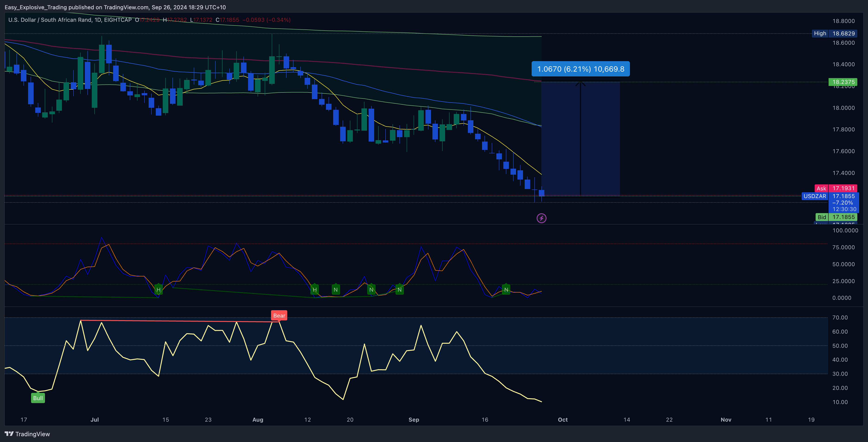
Task: Click the low value L17.1372 in the header
Action: pyautogui.click(x=201, y=20)
